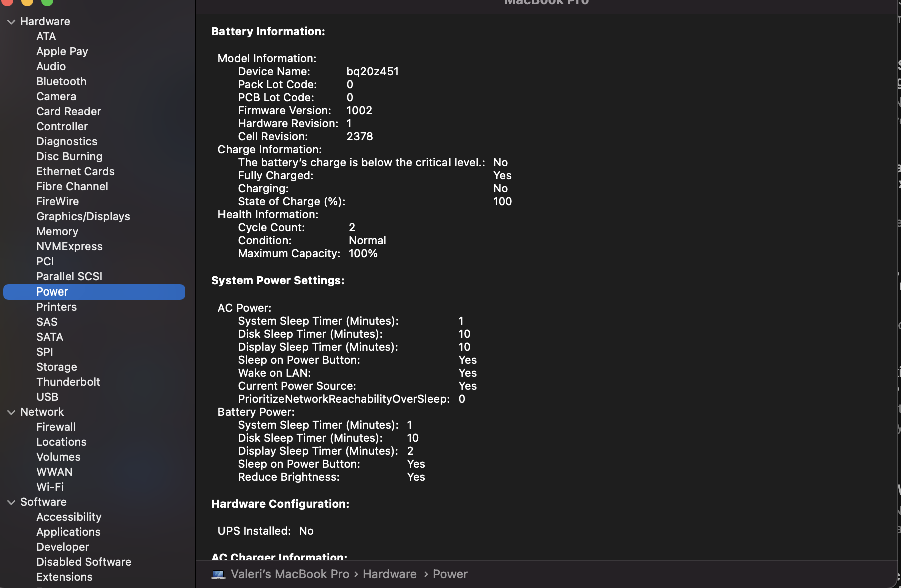901x588 pixels.
Task: Open the PCI entry
Action: 45,261
